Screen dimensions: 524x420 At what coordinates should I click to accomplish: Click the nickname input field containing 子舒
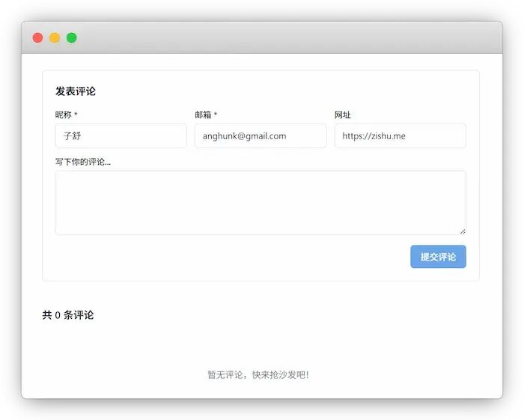[121, 136]
